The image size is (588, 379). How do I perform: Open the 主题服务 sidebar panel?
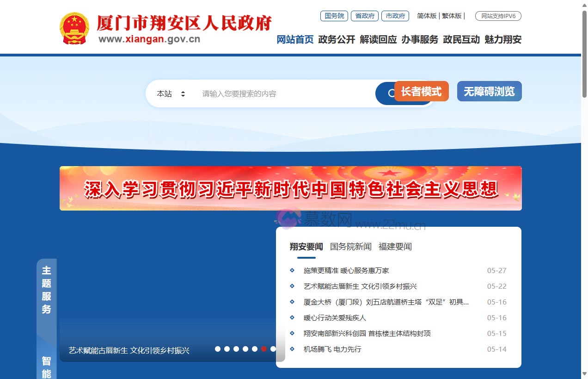(x=45, y=290)
